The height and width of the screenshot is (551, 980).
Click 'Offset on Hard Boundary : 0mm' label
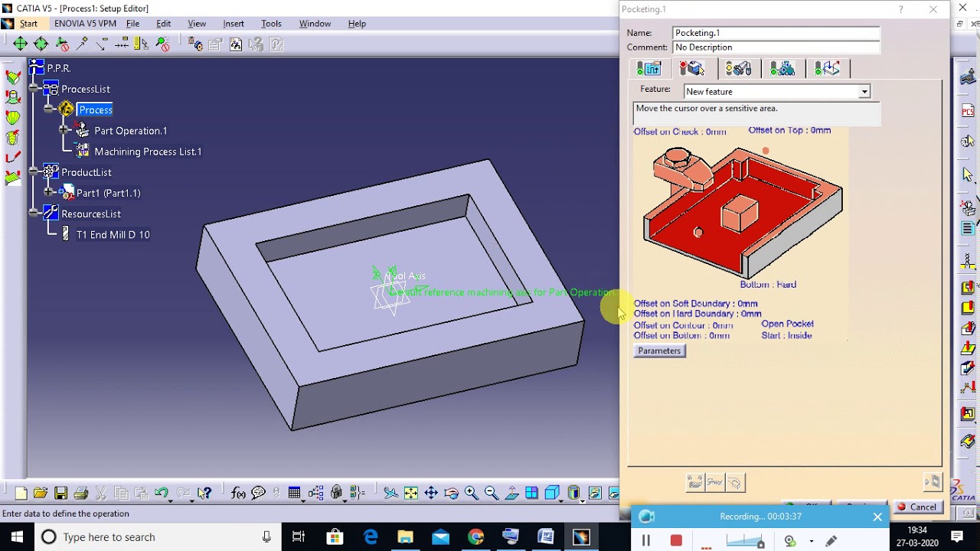pyautogui.click(x=697, y=314)
